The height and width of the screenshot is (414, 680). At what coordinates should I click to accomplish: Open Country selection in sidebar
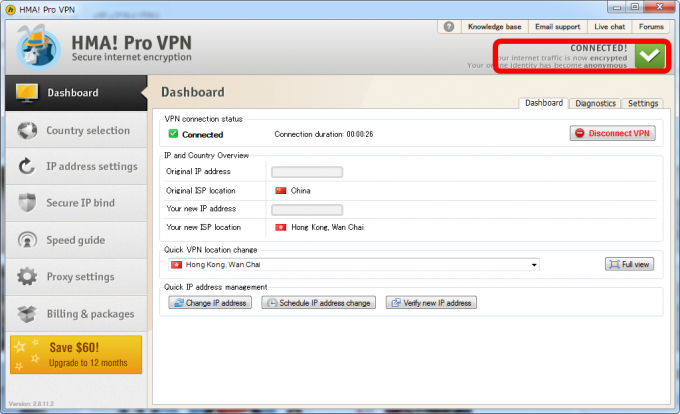pyautogui.click(x=76, y=130)
